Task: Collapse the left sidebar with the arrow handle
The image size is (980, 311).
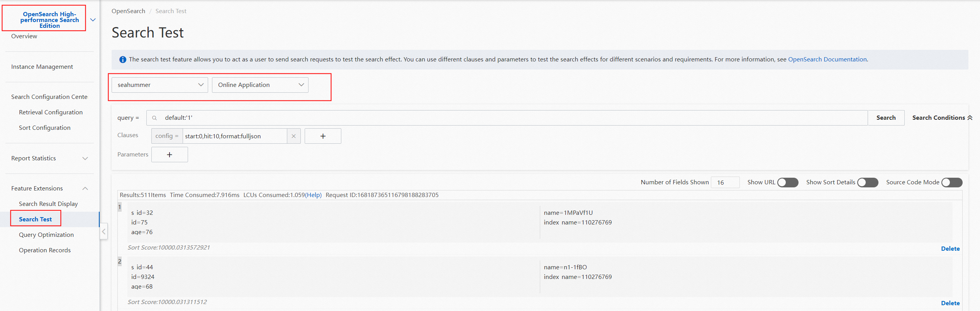Action: tap(103, 231)
